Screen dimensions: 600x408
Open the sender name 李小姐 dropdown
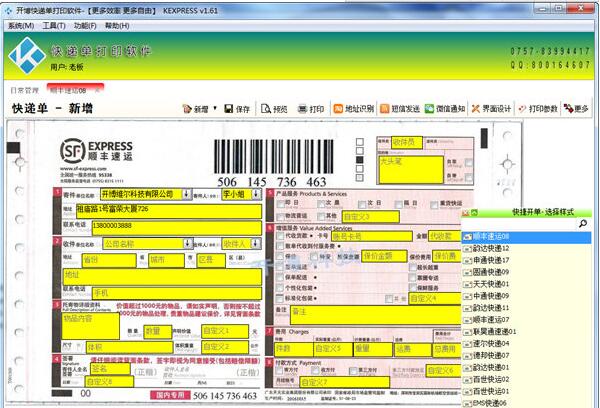pos(256,194)
